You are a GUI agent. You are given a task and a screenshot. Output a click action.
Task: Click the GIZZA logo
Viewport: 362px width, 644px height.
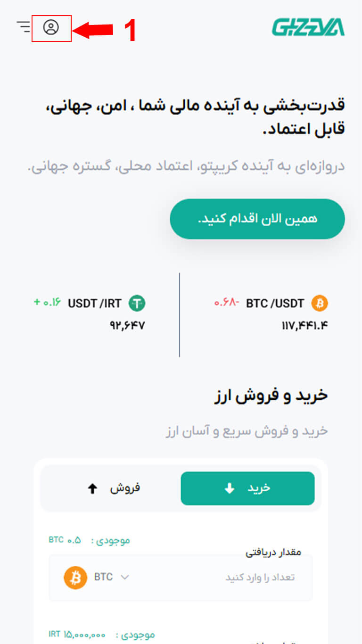click(308, 27)
